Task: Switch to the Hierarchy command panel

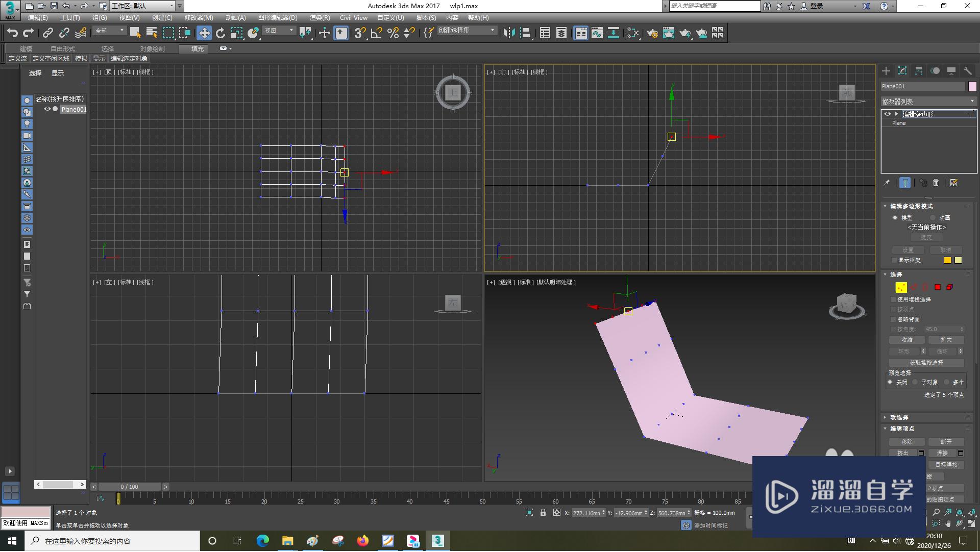Action: [x=919, y=71]
